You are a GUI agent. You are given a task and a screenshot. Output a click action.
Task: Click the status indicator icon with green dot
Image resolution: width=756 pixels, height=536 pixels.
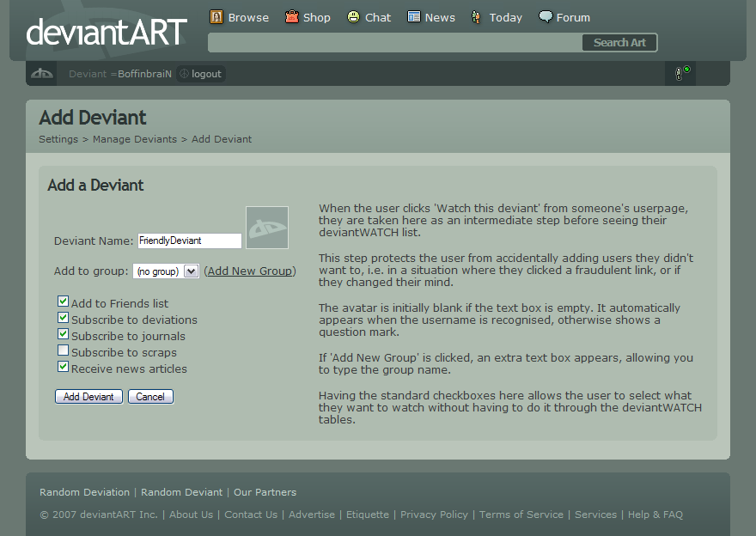[x=681, y=73]
